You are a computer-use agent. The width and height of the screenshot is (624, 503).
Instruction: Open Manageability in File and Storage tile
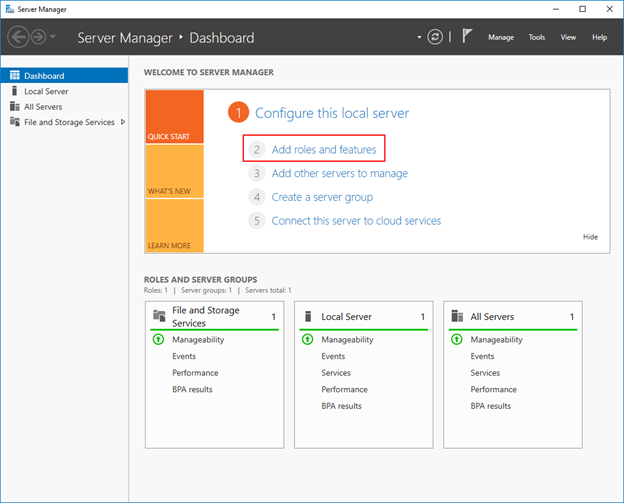click(198, 339)
